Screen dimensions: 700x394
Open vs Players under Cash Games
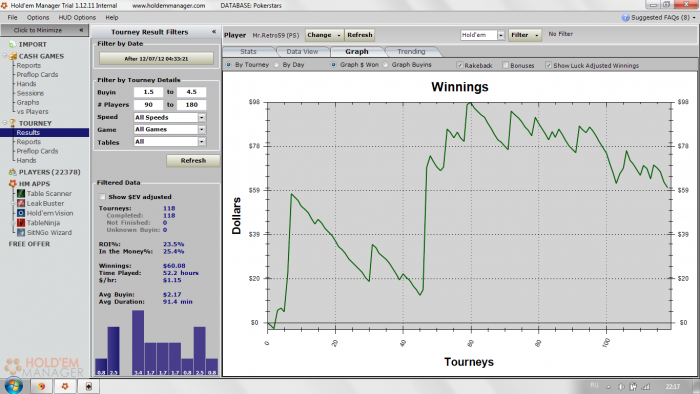[32, 112]
